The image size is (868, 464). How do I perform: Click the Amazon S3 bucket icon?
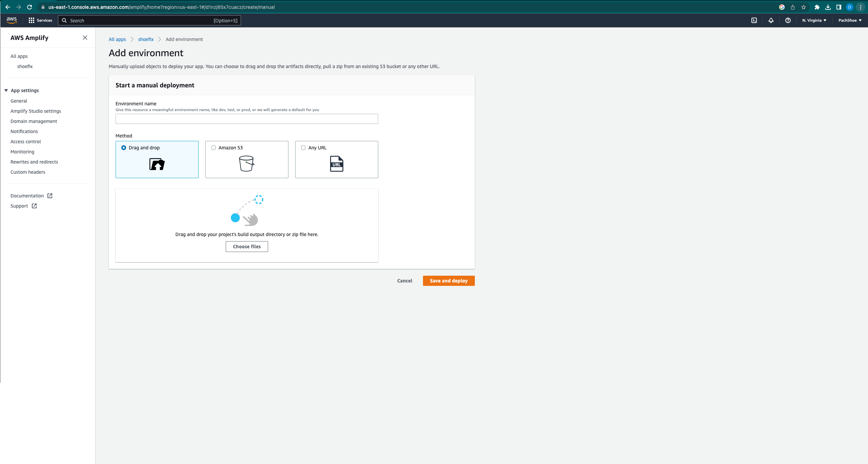[246, 164]
